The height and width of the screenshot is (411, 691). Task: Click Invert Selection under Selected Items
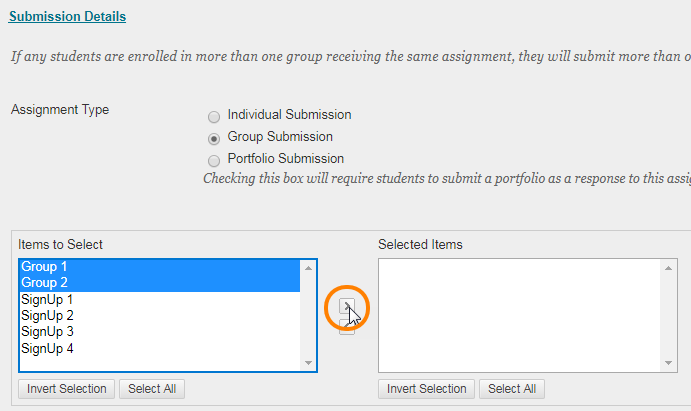click(426, 389)
